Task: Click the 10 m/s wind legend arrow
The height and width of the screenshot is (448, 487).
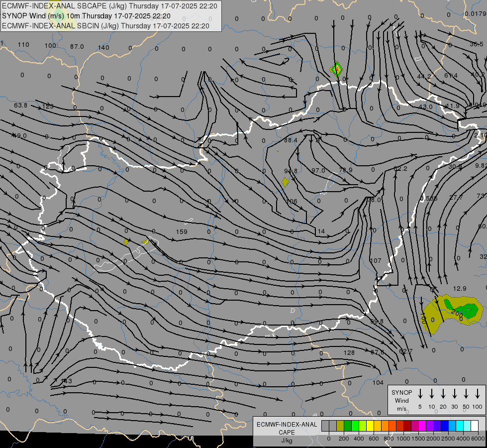Action: (432, 393)
